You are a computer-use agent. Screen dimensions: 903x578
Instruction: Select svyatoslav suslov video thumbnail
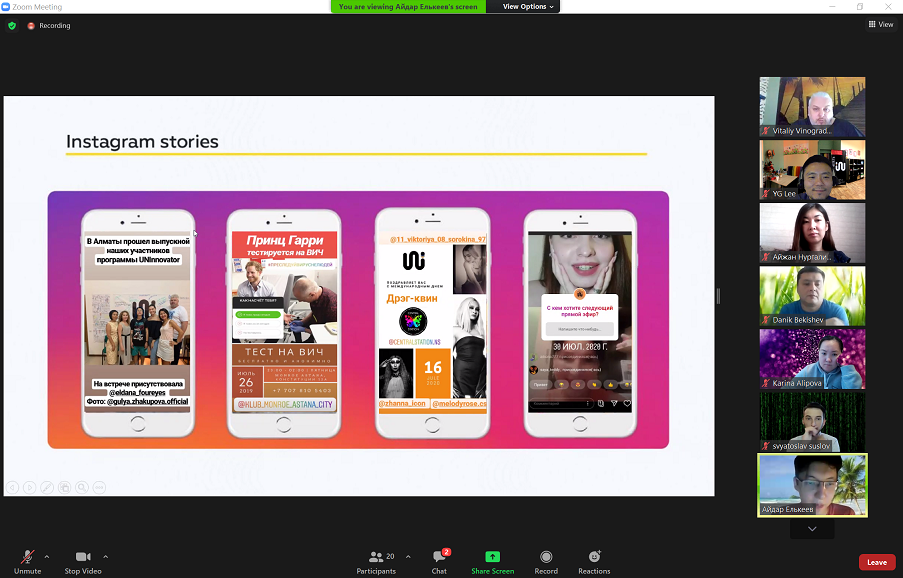pos(812,422)
